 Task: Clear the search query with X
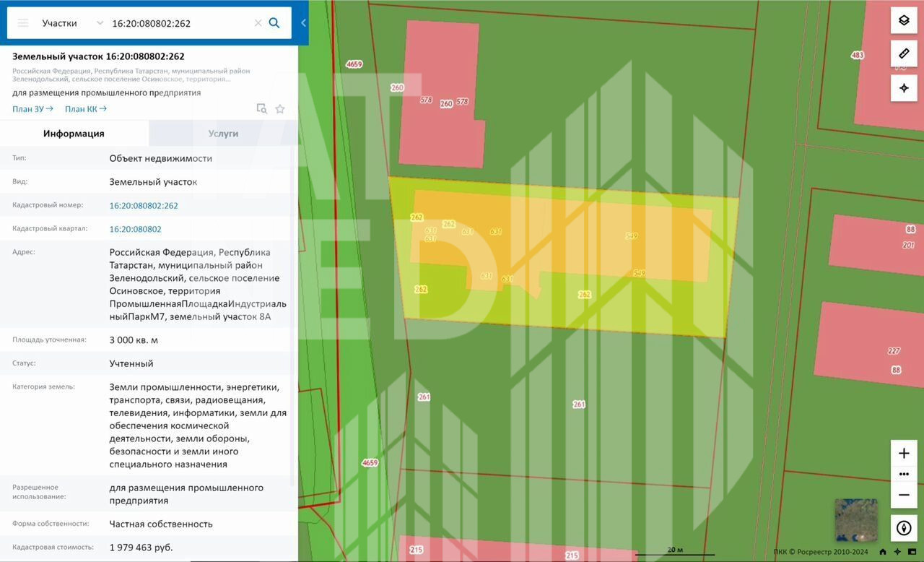[258, 23]
